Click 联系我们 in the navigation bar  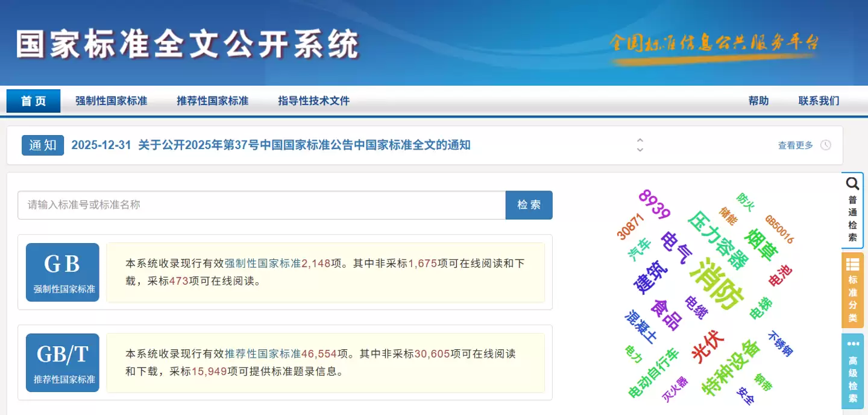tap(818, 101)
